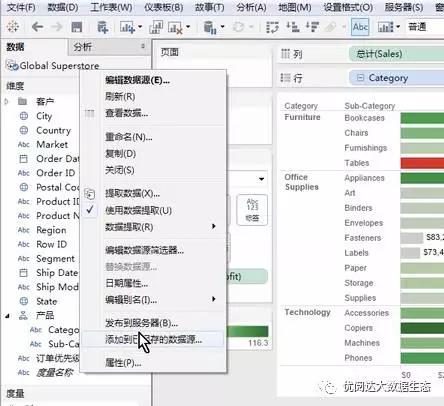Click the duplicate sheet icon

click(x=156, y=27)
